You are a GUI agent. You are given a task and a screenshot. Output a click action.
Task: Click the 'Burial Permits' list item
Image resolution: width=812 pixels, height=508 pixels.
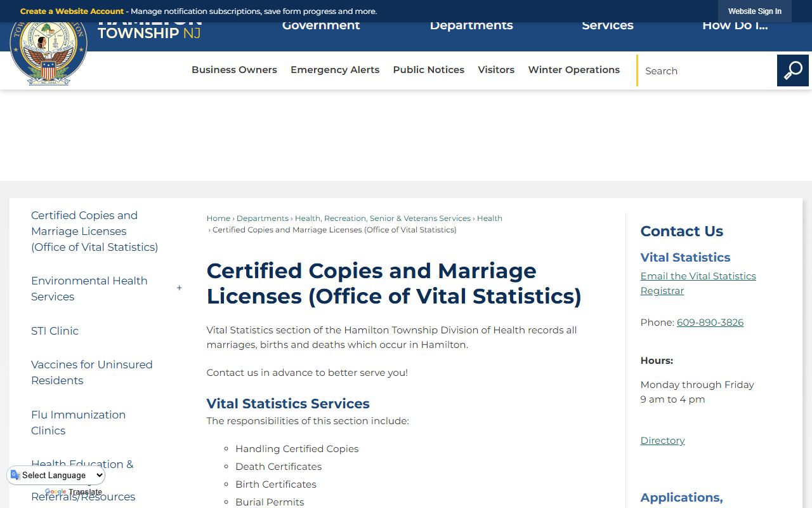click(270, 502)
